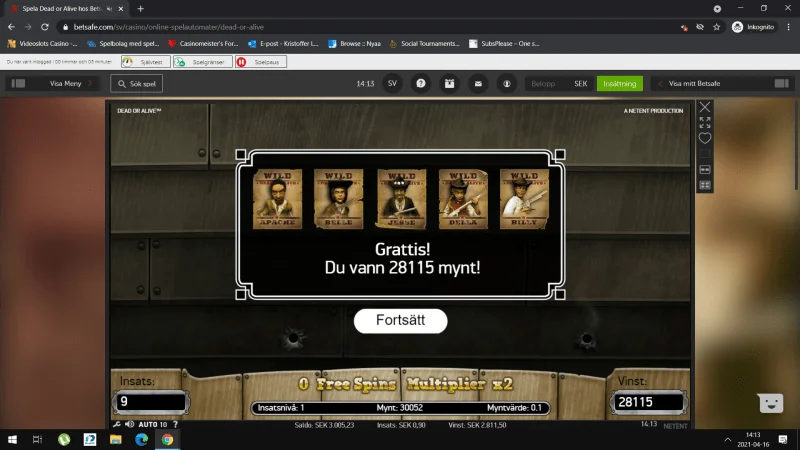Launch Microsoft Edge from taskbar
800x450 pixels.
pos(141,439)
